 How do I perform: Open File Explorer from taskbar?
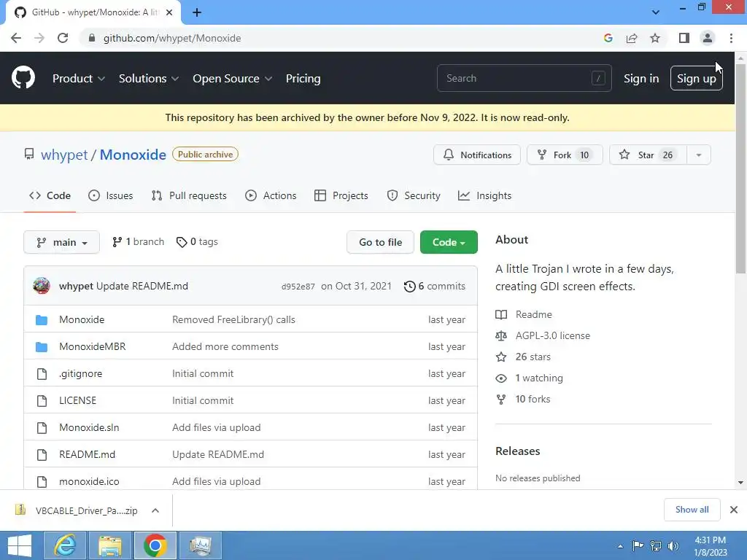point(110,545)
